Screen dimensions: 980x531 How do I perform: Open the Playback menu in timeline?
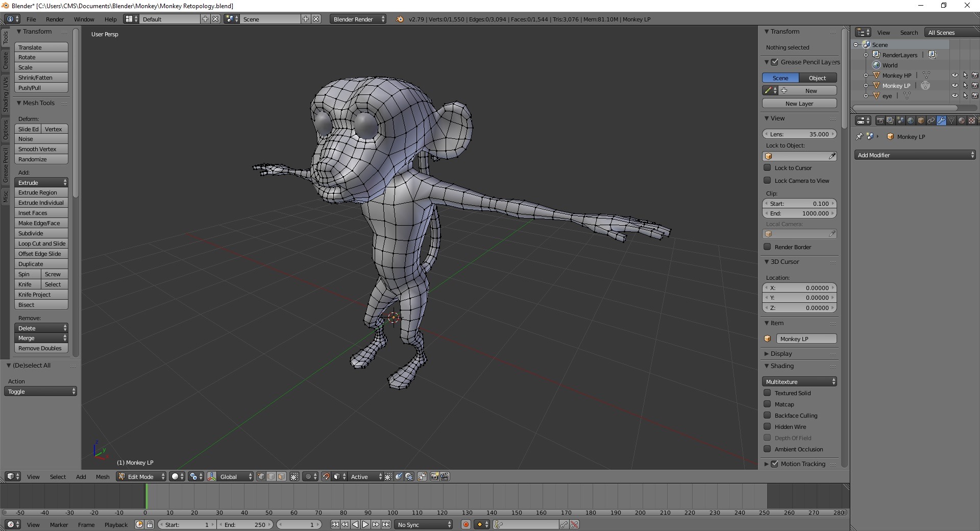point(116,524)
